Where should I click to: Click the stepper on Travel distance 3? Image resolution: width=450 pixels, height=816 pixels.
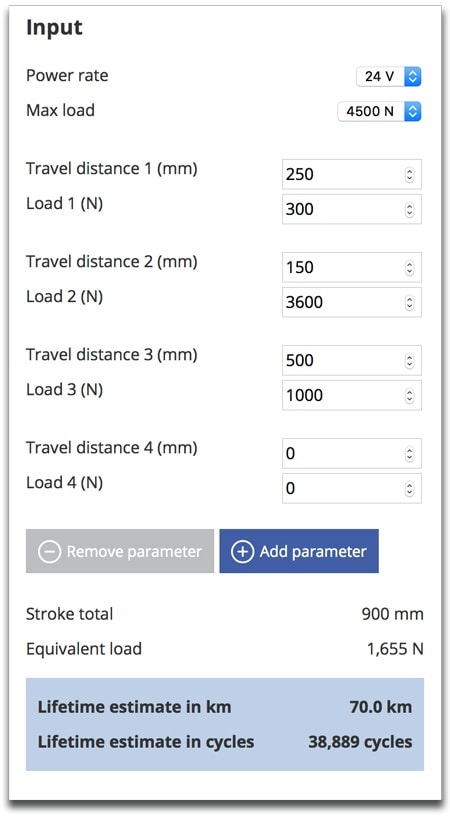click(409, 361)
